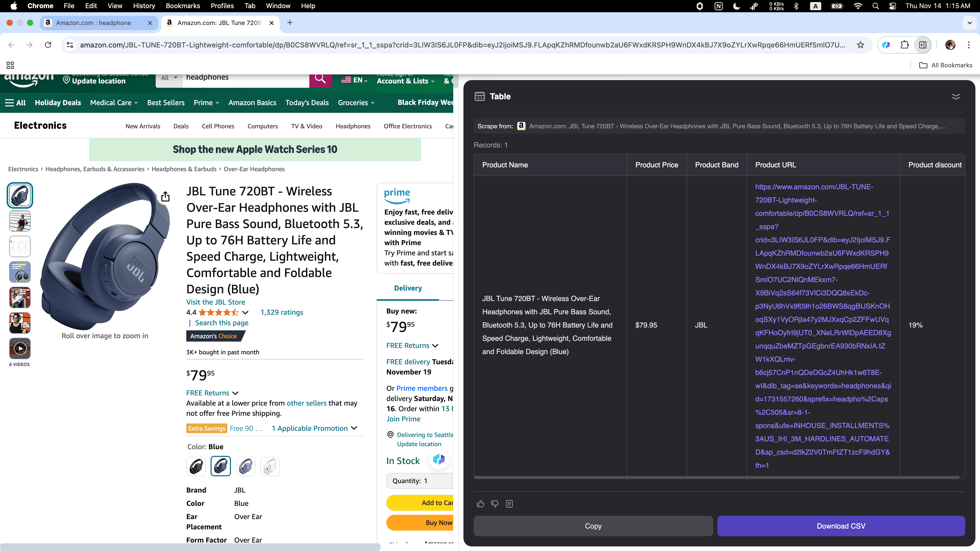The image size is (980, 551).
Task: Click the other sellers link
Action: pyautogui.click(x=307, y=403)
